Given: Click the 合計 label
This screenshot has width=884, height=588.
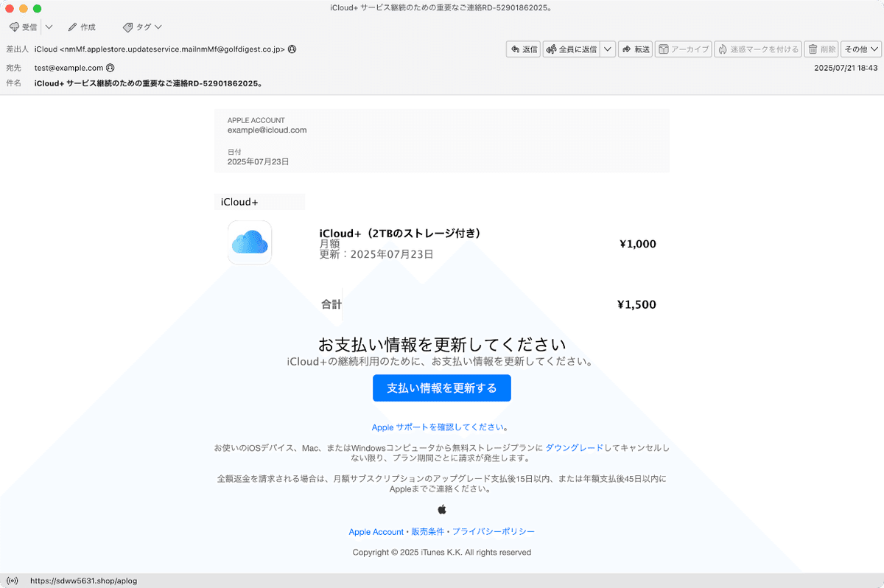Looking at the screenshot, I should click(331, 304).
